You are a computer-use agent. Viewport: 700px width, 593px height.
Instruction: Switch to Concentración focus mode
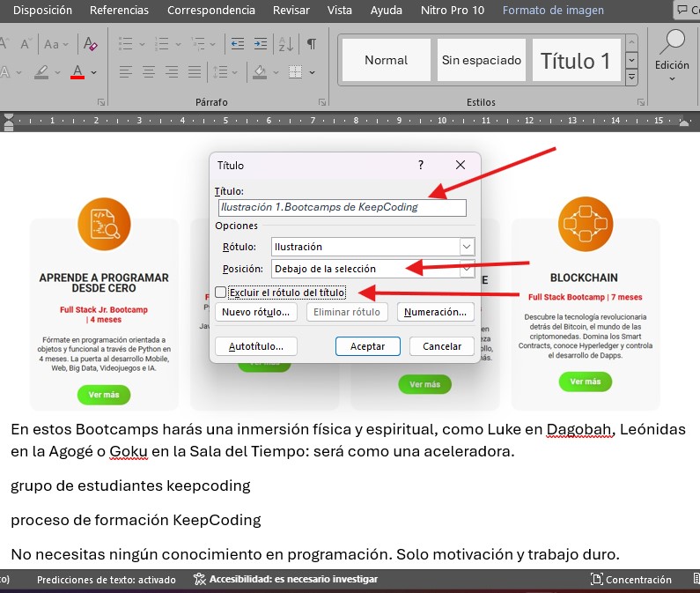coord(630,580)
